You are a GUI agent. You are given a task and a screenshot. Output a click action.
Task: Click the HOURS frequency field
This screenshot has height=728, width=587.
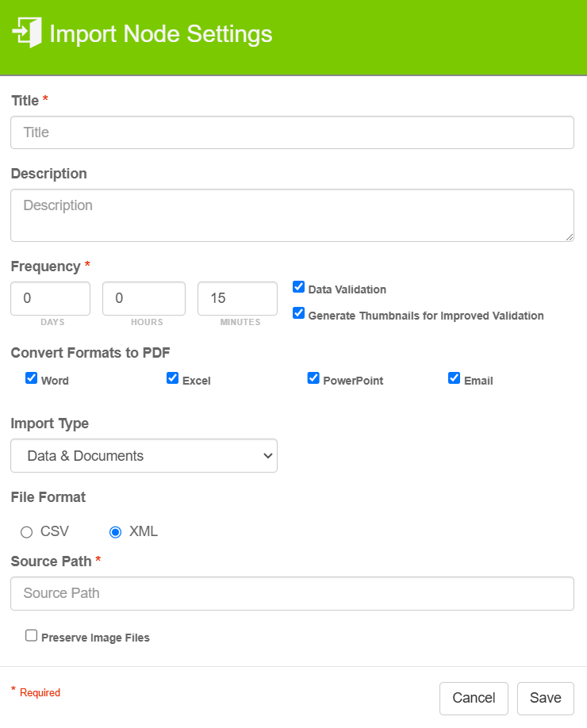tap(144, 298)
